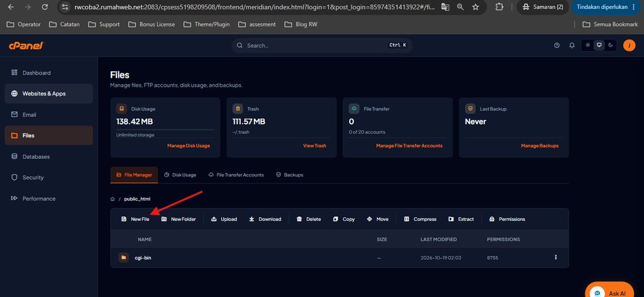This screenshot has height=297, width=644.
Task: Select Files in the sidebar
Action: pyautogui.click(x=48, y=136)
